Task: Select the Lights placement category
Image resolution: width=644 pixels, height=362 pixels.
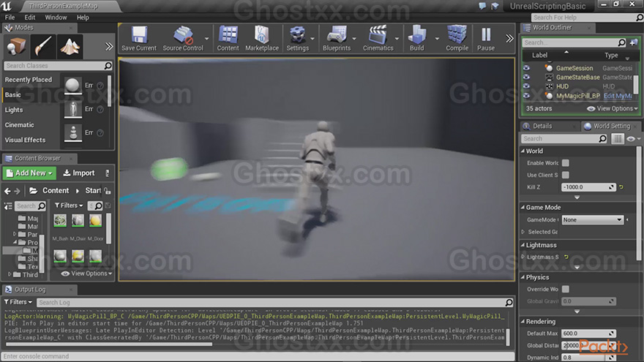Action: (x=14, y=110)
